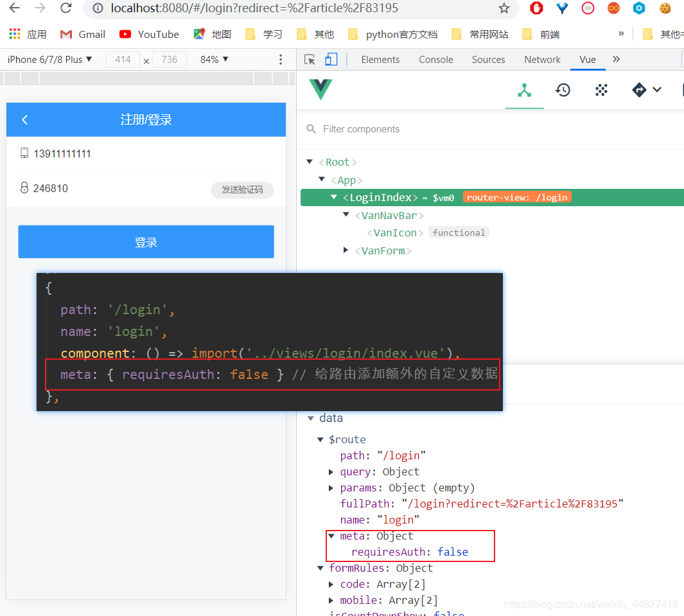Open the 常用网站 bookmark folder

click(480, 35)
